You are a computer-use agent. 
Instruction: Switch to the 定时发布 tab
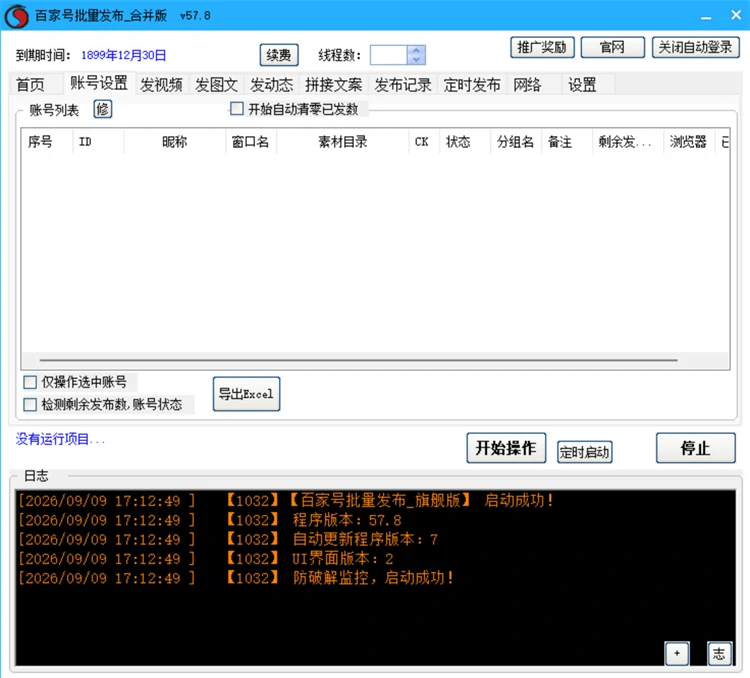(x=472, y=85)
